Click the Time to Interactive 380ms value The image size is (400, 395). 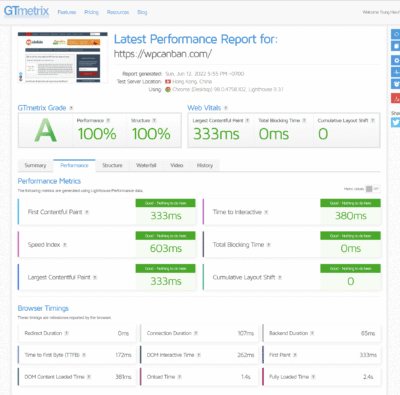(351, 216)
